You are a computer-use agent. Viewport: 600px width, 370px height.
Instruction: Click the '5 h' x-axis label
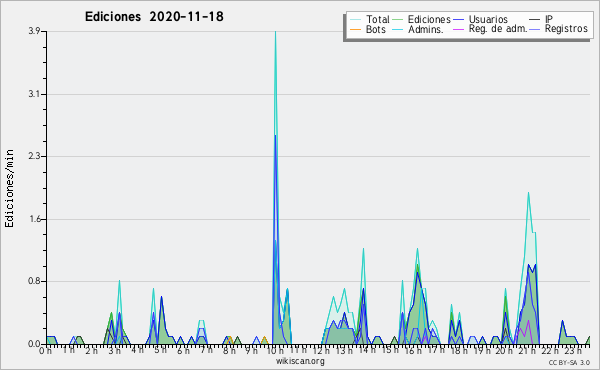click(160, 350)
